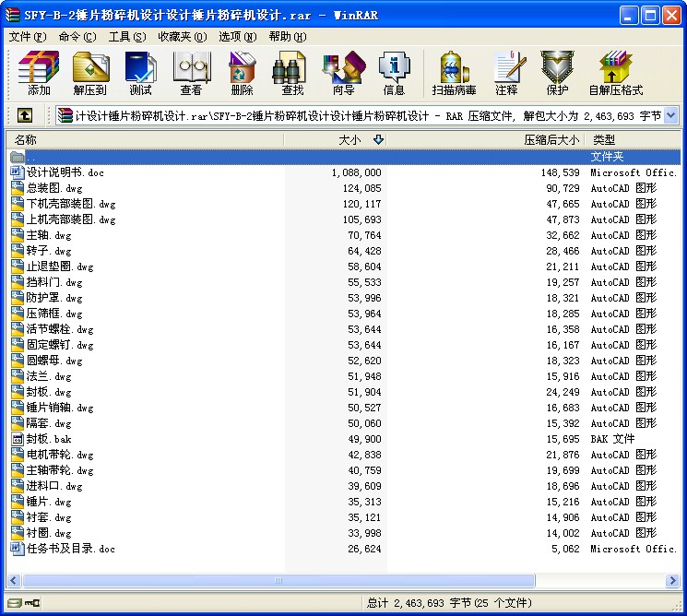Image resolution: width=687 pixels, height=616 pixels.
Task: Select file 进料口.dwg
Action: pyautogui.click(x=54, y=486)
